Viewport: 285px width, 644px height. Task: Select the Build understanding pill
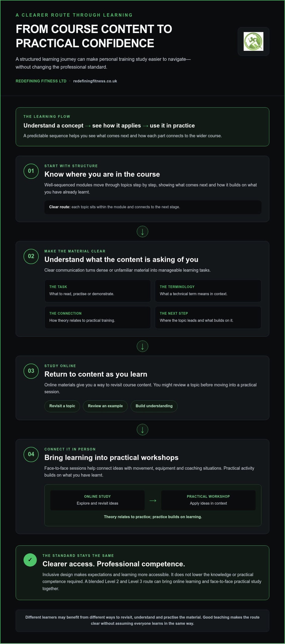(154, 406)
